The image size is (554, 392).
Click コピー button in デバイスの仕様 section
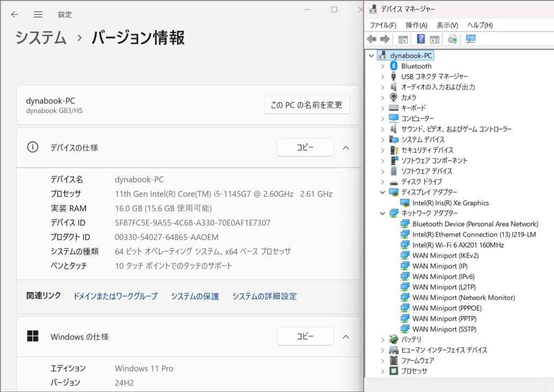[x=305, y=148]
